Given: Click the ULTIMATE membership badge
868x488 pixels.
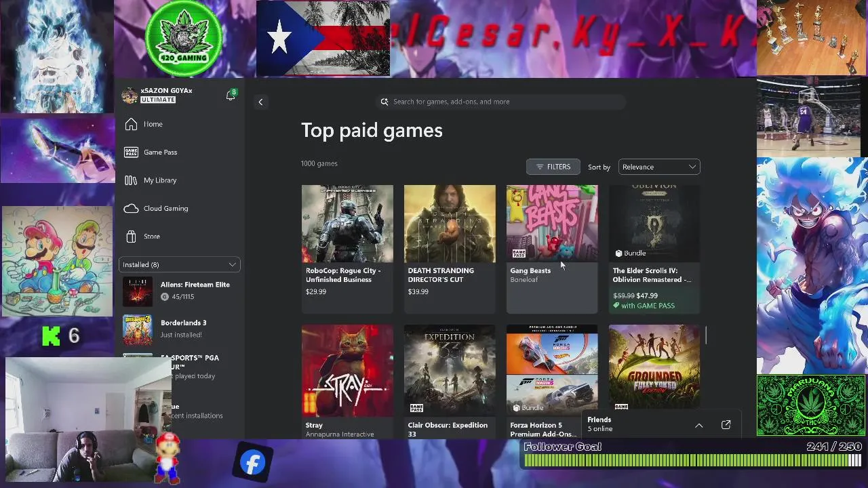Looking at the screenshot, I should coord(158,100).
